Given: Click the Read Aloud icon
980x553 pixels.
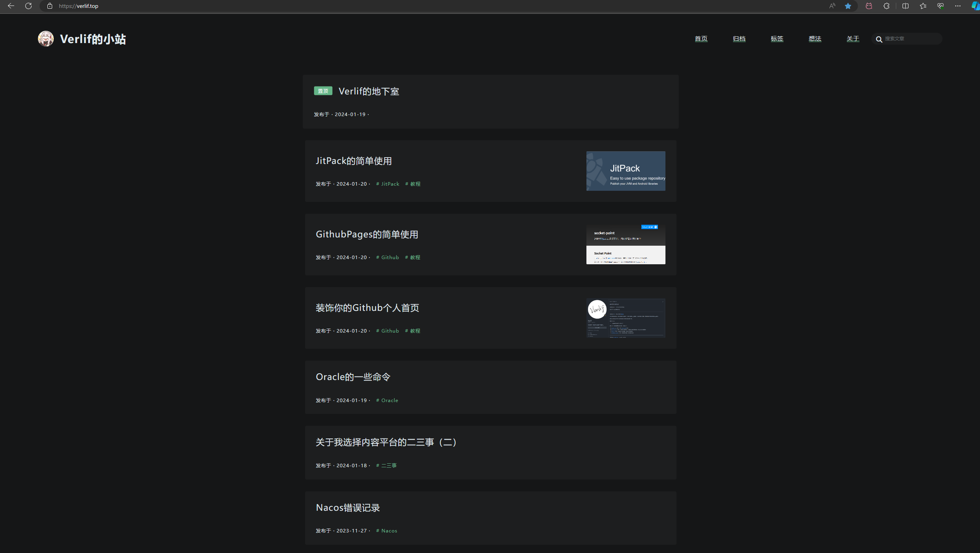Looking at the screenshot, I should [832, 6].
